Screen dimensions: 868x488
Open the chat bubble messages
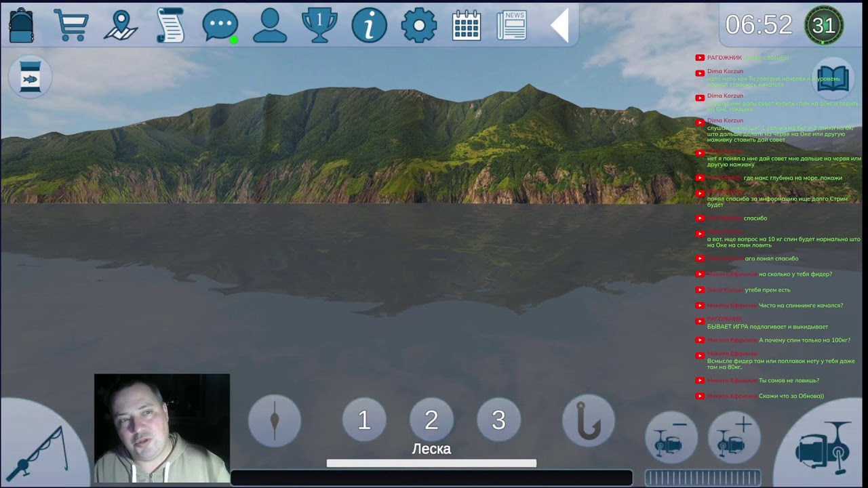point(220,26)
